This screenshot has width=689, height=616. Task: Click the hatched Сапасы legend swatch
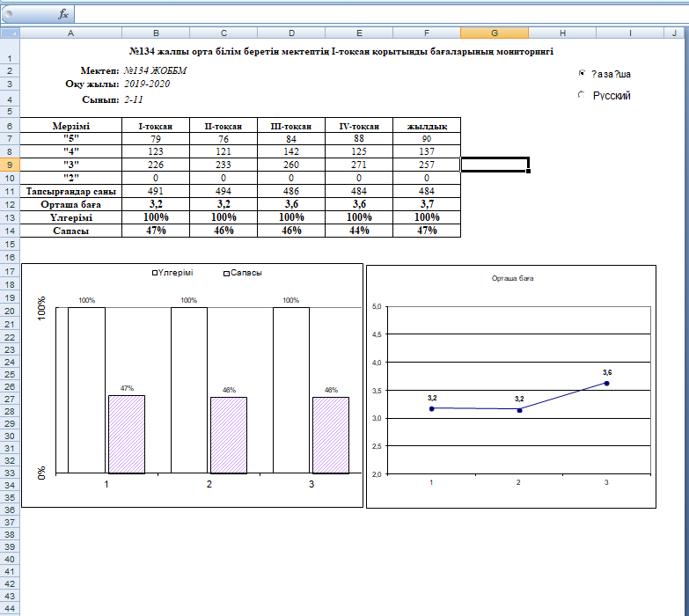[x=227, y=274]
